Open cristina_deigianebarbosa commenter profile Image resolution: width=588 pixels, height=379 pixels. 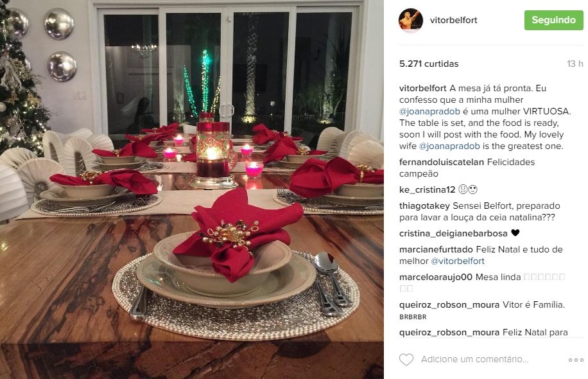tap(453, 233)
